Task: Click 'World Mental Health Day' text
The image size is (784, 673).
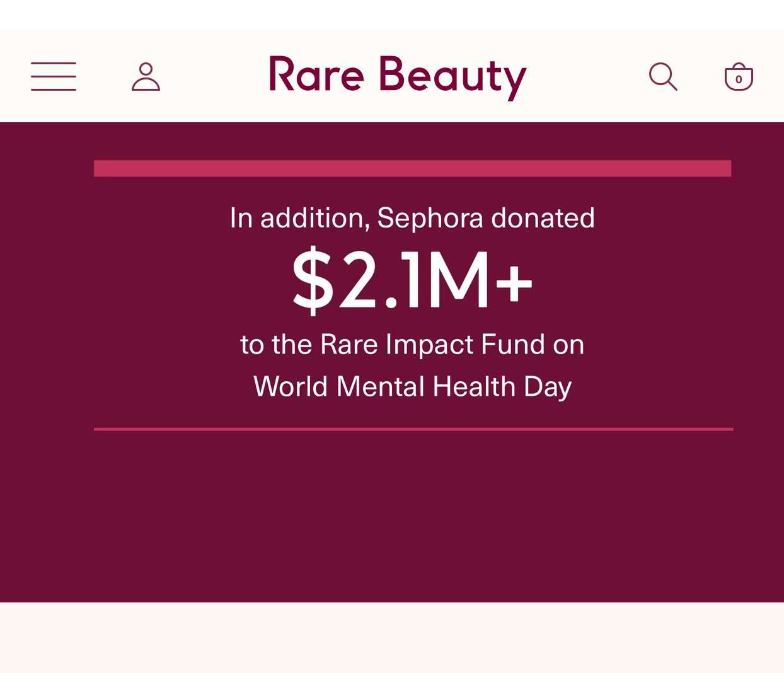Action: point(412,386)
